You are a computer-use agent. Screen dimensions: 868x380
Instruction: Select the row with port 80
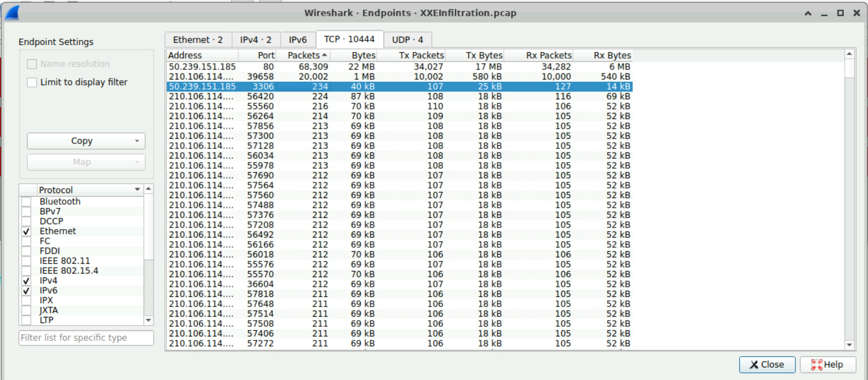tap(399, 67)
